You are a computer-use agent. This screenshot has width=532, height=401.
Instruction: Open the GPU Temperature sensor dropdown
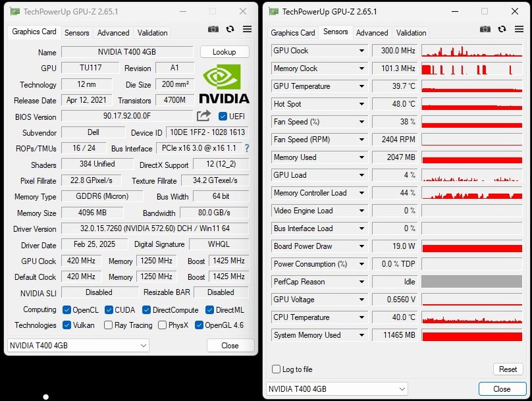coord(361,86)
